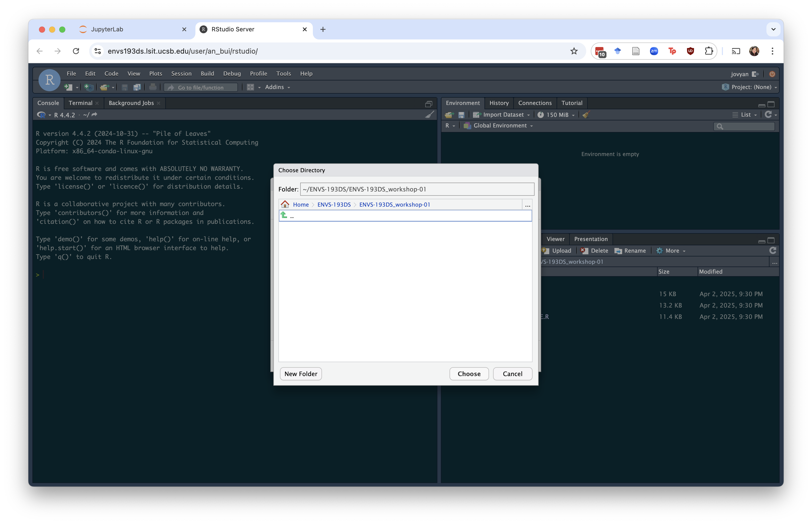
Task: Click the Files pane refresh icon
Action: coord(773,250)
